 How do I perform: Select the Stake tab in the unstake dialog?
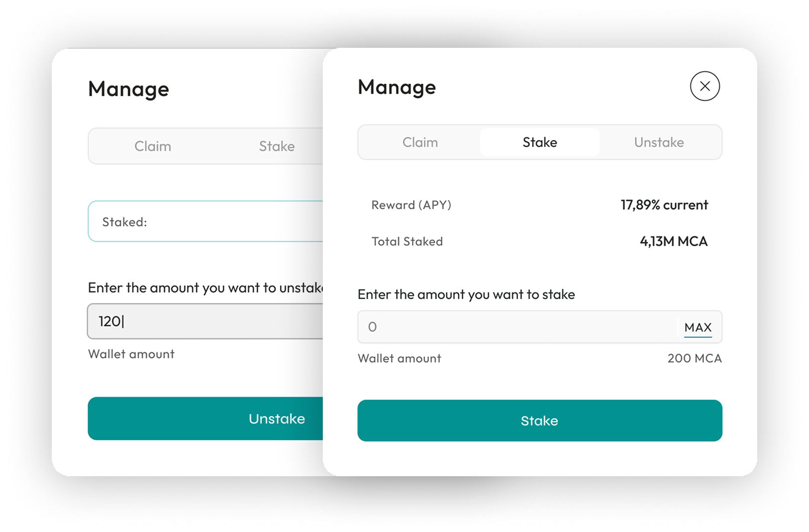tap(276, 146)
